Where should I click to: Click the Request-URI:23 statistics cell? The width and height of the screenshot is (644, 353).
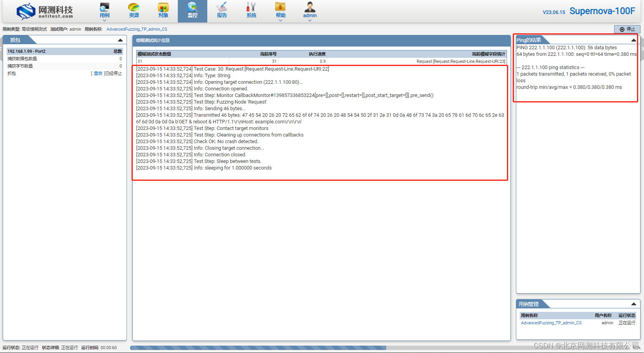460,61
